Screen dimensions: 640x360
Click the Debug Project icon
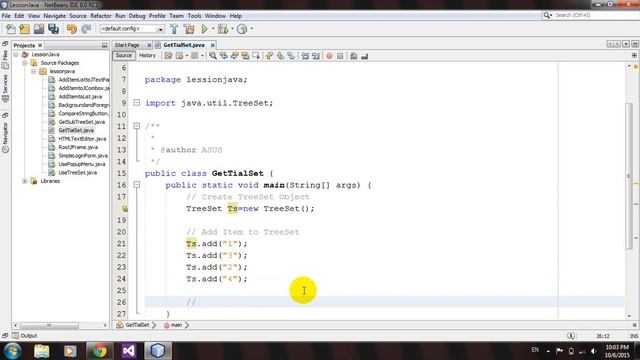(223, 29)
